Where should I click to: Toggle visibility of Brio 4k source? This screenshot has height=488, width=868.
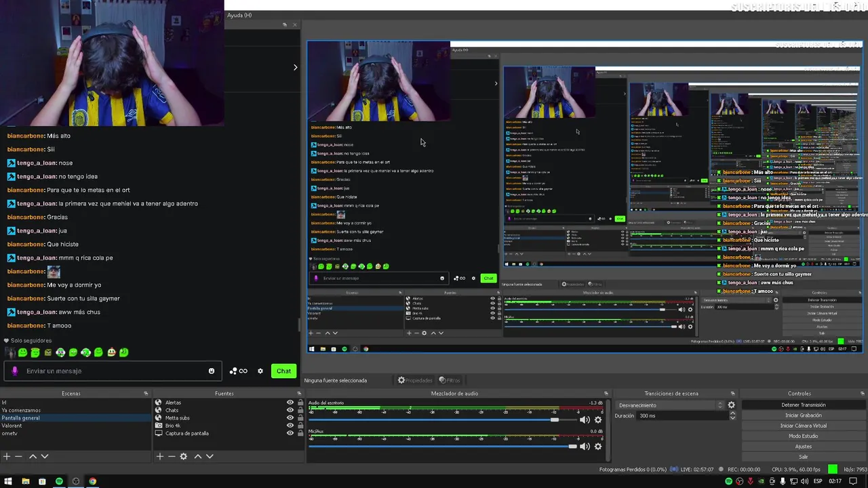coord(290,426)
